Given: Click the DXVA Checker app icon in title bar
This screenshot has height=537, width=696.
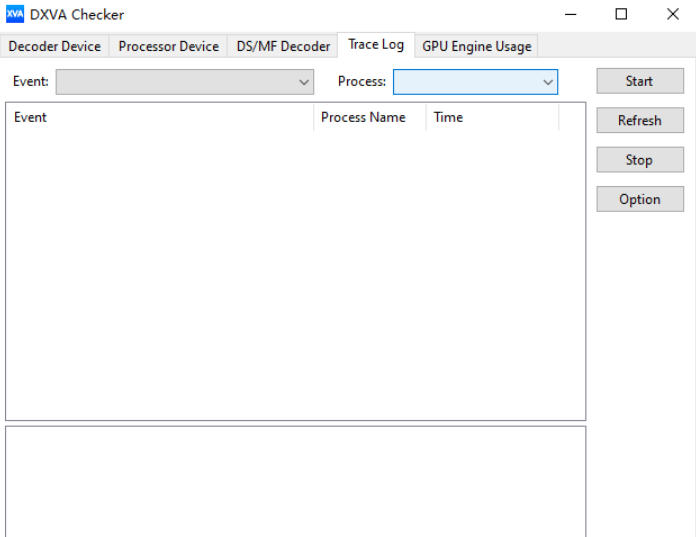Looking at the screenshot, I should coord(15,14).
